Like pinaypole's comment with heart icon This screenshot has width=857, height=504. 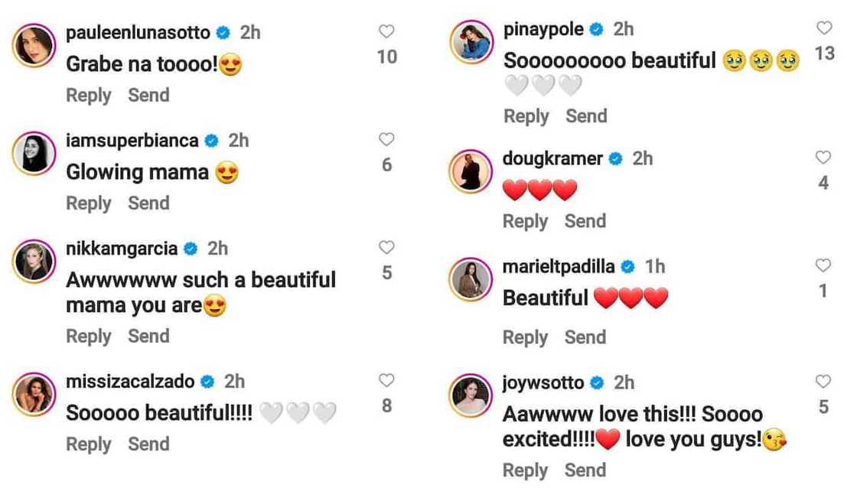click(x=824, y=28)
